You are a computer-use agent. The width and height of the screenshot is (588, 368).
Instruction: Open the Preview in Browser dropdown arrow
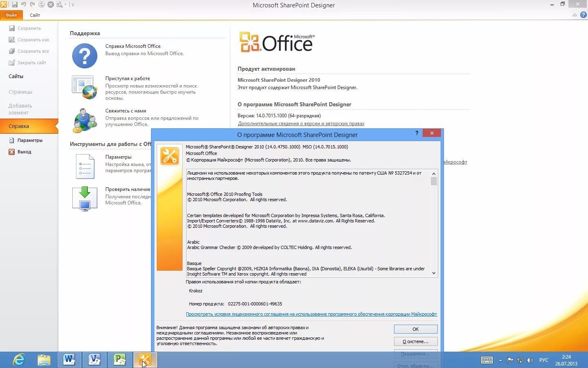coord(65,4)
